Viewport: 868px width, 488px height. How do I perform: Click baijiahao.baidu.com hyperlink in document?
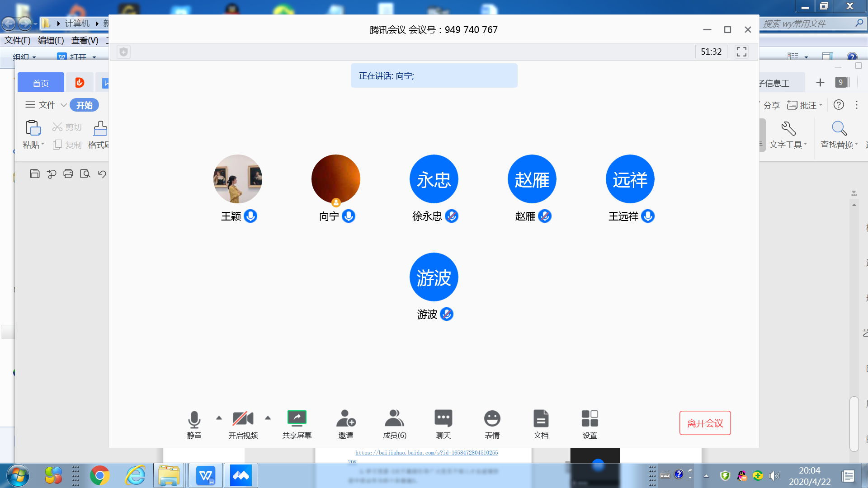coord(426,452)
